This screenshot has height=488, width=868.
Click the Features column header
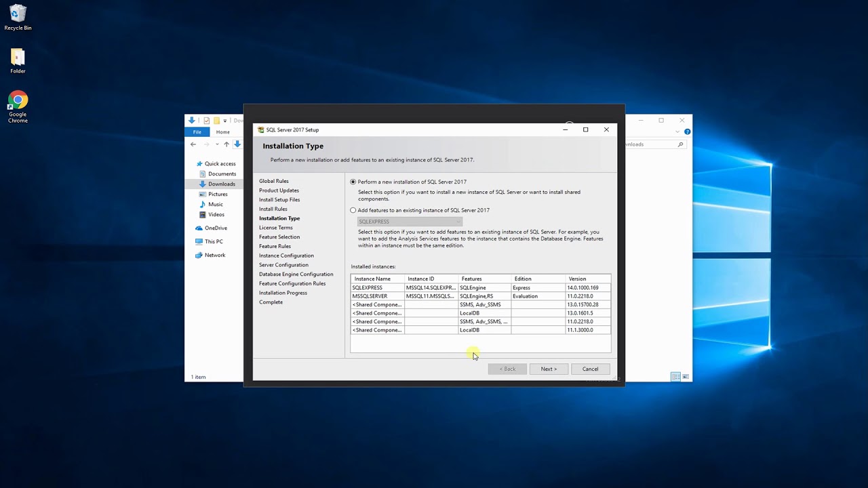click(x=485, y=279)
